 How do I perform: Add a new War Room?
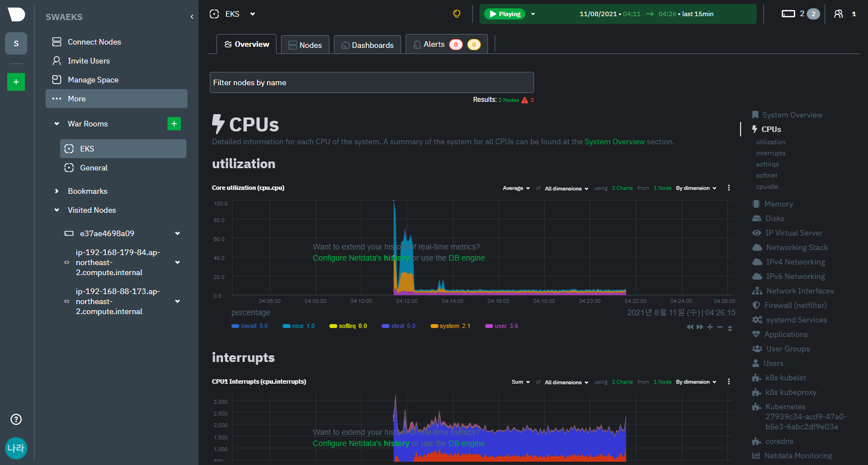174,124
